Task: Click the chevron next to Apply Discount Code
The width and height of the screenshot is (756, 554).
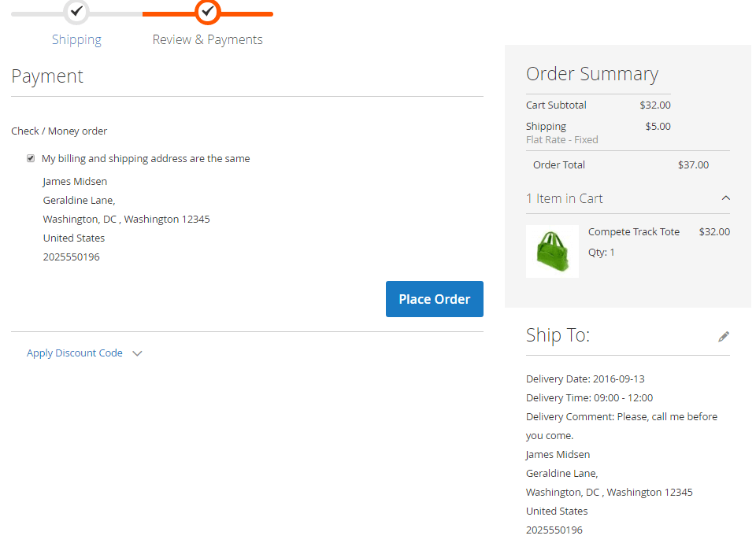Action: (x=138, y=353)
